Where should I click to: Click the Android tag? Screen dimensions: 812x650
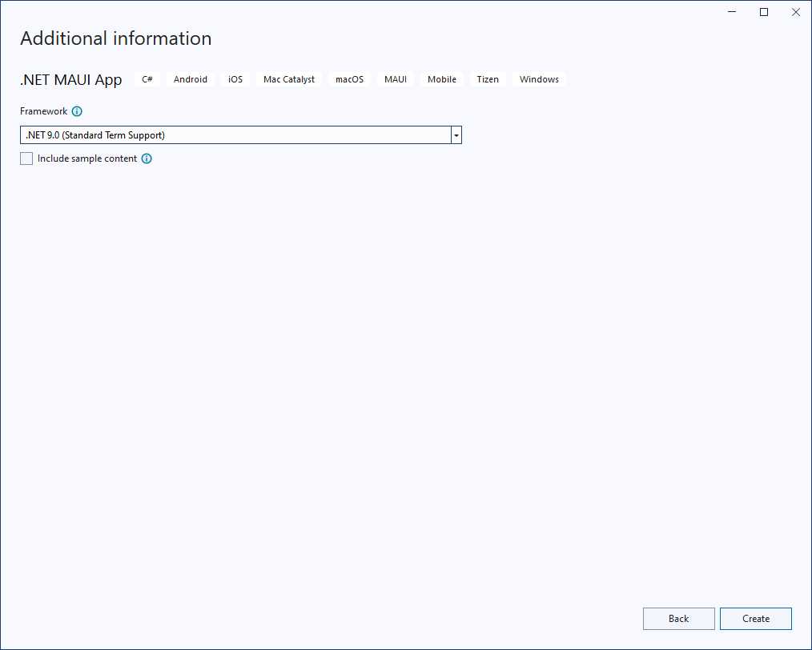[190, 79]
